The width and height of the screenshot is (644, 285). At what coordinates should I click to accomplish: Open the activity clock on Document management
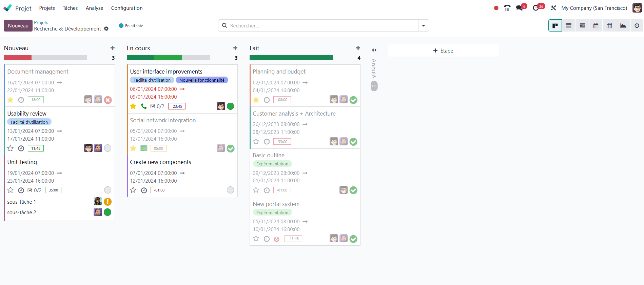click(x=21, y=100)
